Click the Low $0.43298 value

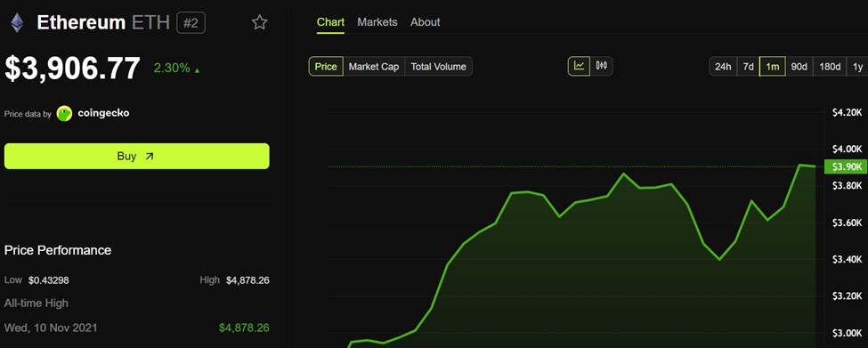pos(49,280)
